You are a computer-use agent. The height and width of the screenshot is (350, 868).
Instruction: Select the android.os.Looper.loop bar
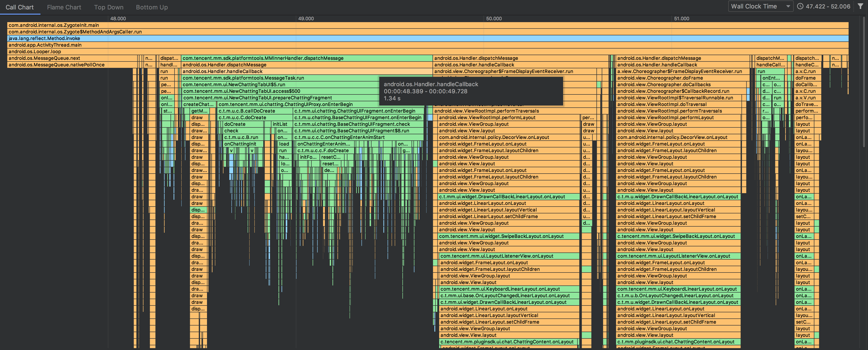click(x=428, y=52)
